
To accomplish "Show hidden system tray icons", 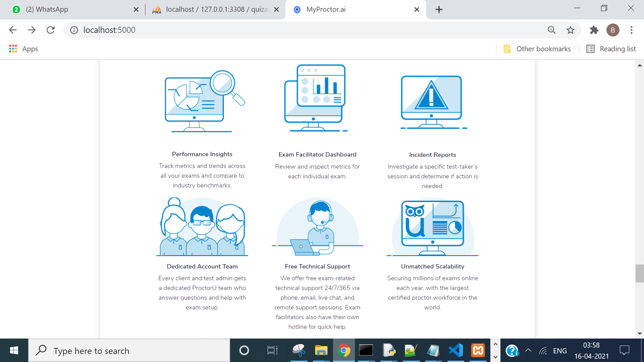I will point(528,351).
